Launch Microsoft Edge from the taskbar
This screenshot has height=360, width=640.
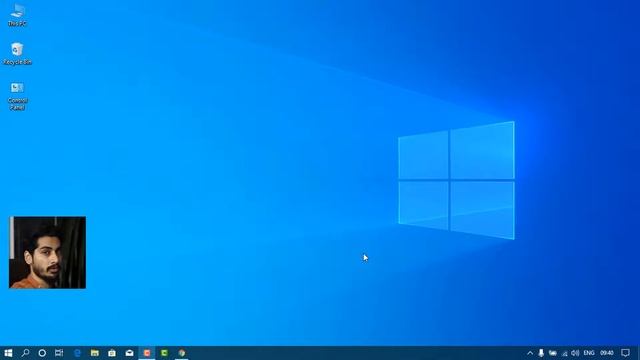(77, 353)
